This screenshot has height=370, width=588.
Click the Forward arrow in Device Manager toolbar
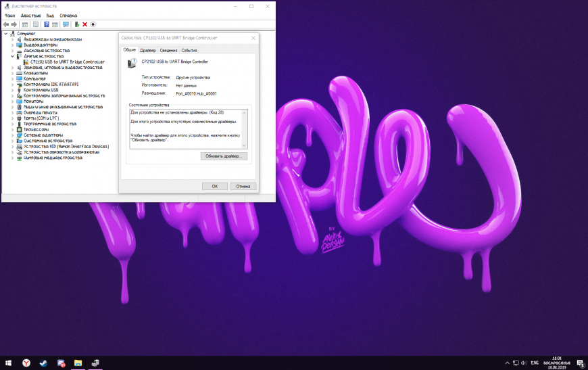pos(14,24)
